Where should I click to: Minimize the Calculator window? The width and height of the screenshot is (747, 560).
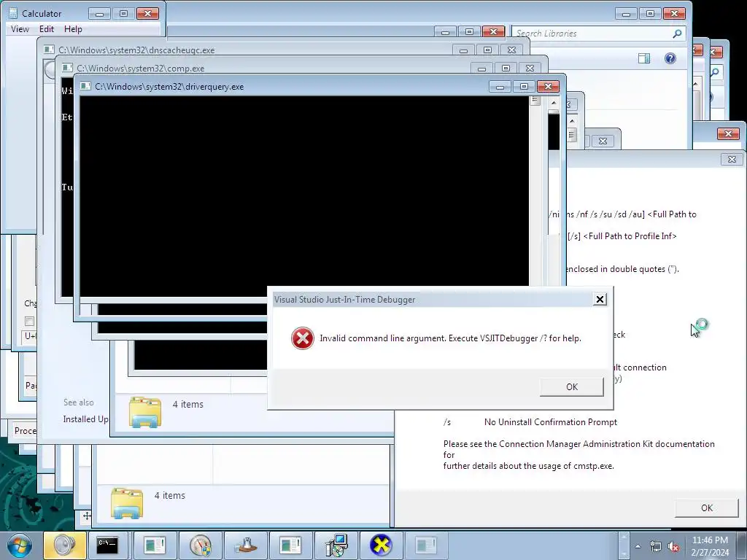pos(99,14)
